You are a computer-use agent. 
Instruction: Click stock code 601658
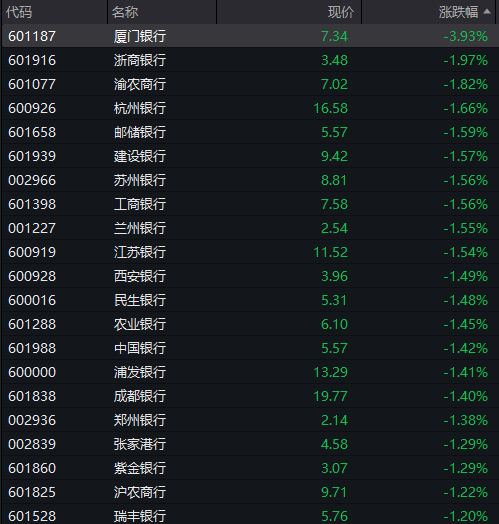tap(32, 132)
